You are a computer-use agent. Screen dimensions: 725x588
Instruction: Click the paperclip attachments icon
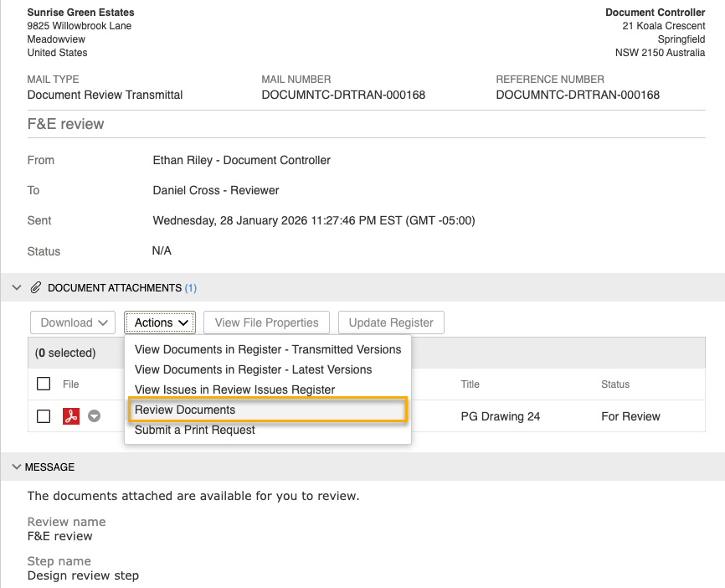[35, 287]
